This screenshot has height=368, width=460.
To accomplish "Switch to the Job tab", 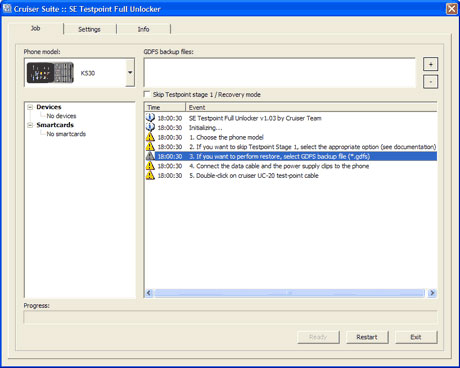I will click(36, 28).
